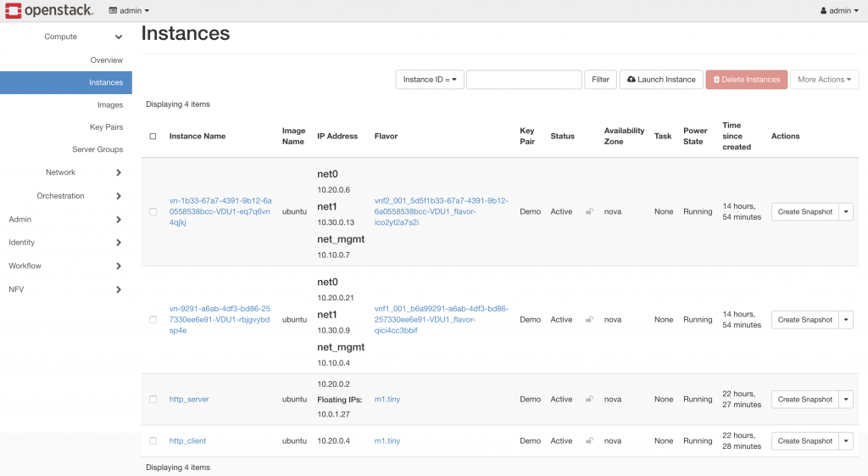
Task: Toggle the select-all instances checkbox
Action: coord(153,137)
